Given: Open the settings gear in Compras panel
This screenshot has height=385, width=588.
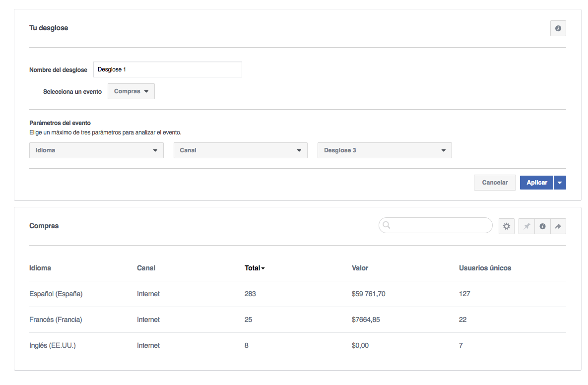Looking at the screenshot, I should 506,226.
